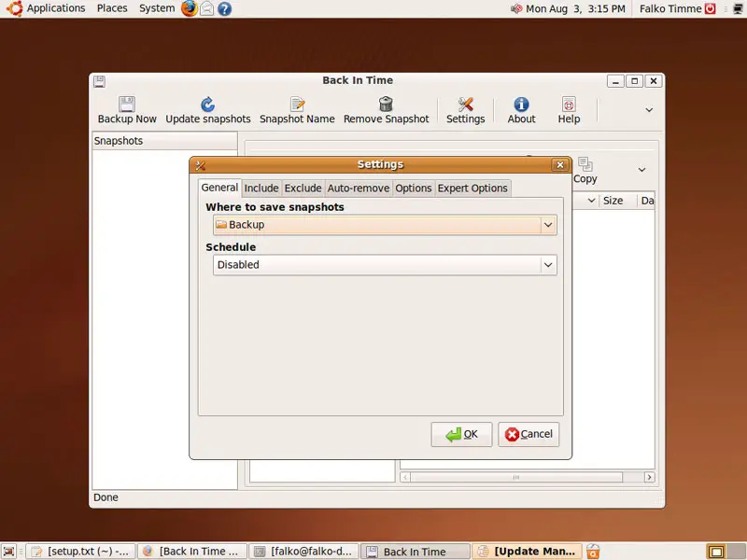Open Settings from the main toolbar
The width and height of the screenshot is (747, 560).
465,105
